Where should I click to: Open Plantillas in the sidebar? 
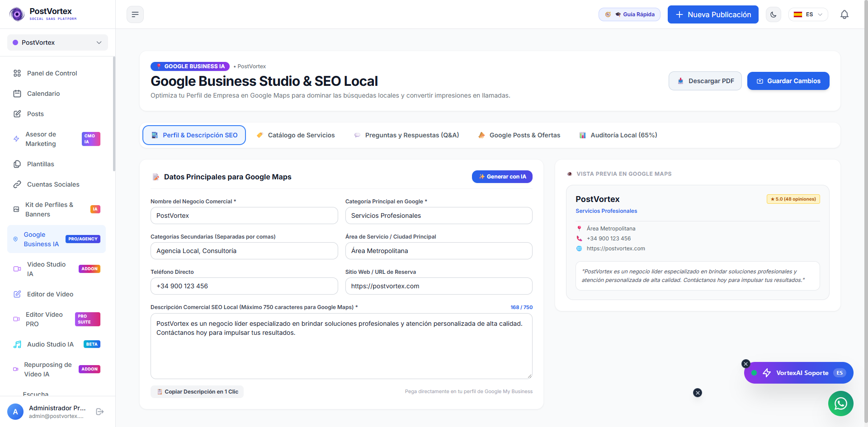57,164
